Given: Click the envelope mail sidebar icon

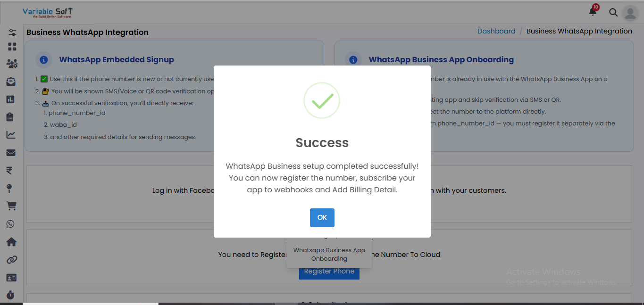Looking at the screenshot, I should point(11,153).
